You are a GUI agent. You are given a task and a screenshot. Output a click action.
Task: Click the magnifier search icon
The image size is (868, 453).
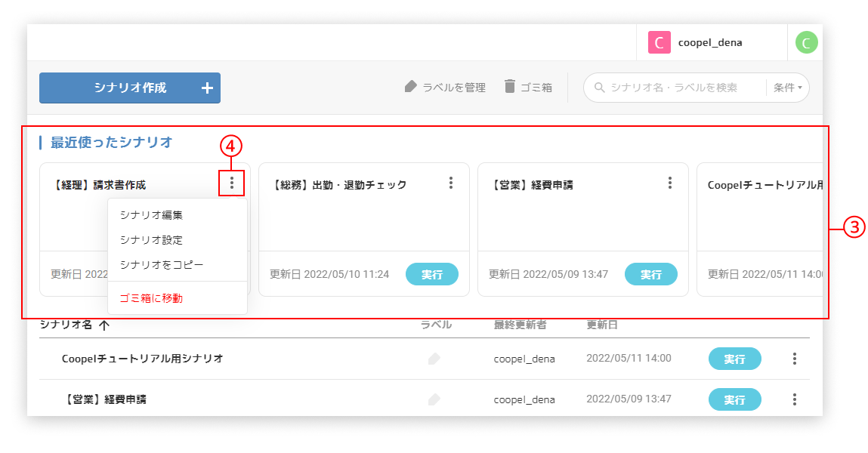click(x=599, y=88)
